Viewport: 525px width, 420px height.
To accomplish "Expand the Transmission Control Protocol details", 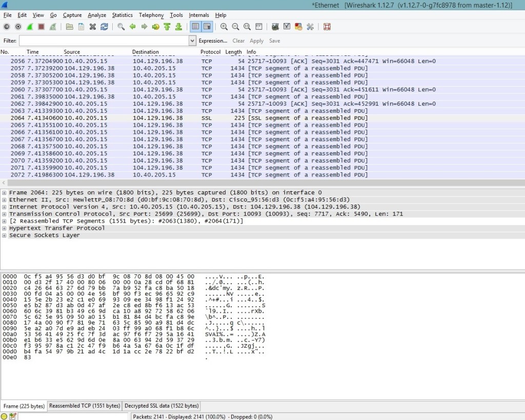I will [x=4, y=214].
